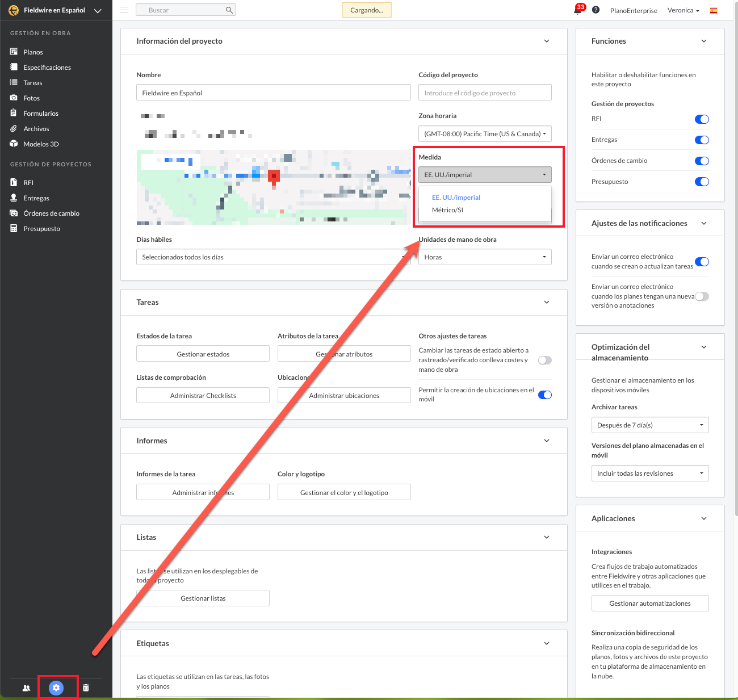Enable email for new plan versions
This screenshot has height=700, width=738.
(x=702, y=296)
